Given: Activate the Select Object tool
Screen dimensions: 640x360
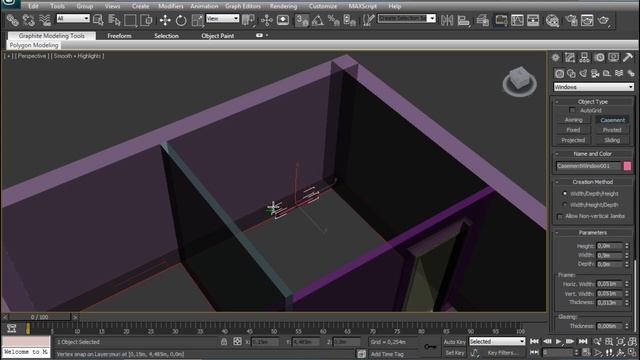Looking at the screenshot, I should 98,20.
